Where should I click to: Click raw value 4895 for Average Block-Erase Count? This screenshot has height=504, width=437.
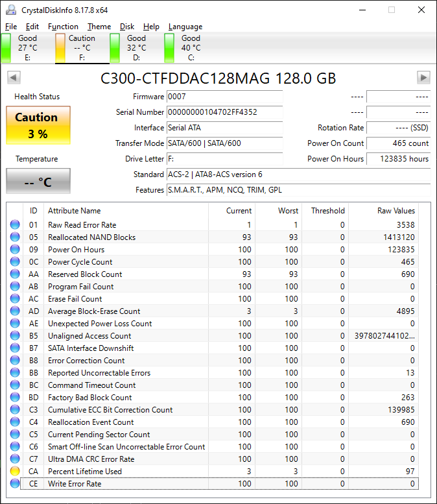[x=405, y=311]
